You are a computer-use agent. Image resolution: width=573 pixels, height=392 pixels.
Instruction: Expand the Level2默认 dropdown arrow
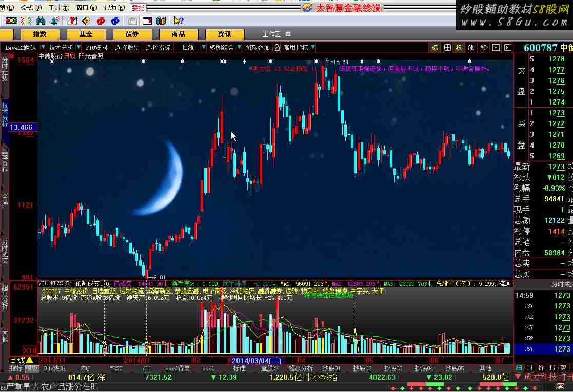pyautogui.click(x=43, y=48)
